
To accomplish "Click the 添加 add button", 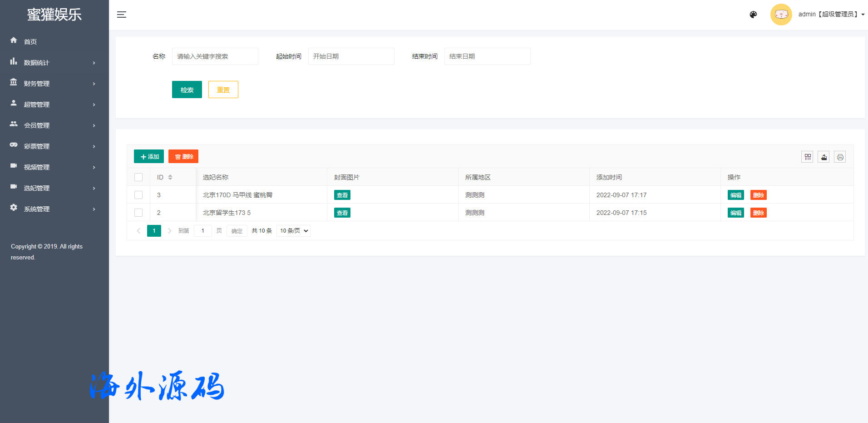I will [x=149, y=156].
